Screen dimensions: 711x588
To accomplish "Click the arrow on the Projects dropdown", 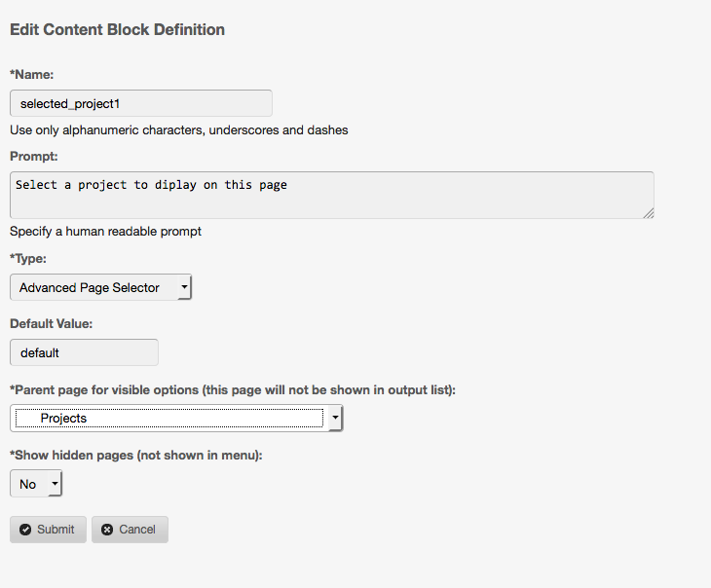I will point(335,418).
